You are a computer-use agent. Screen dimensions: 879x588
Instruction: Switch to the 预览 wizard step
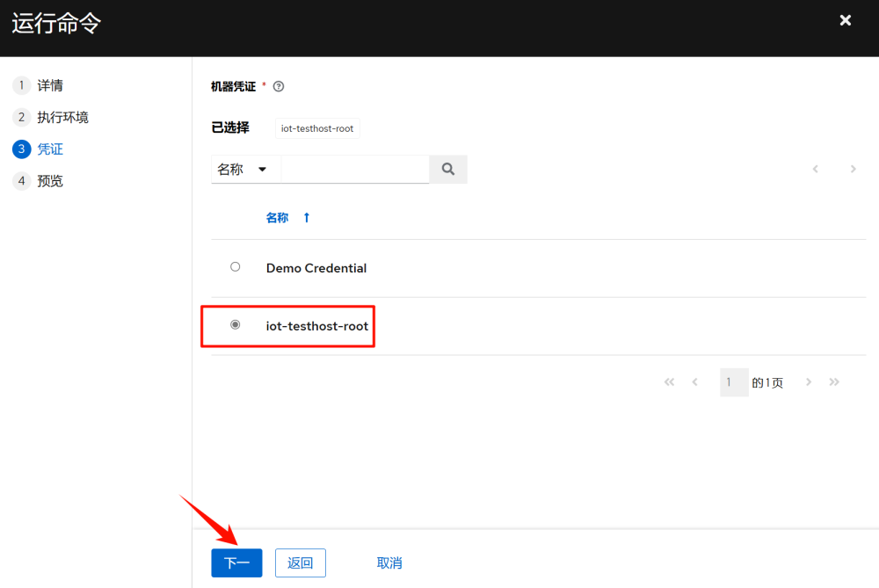(50, 180)
